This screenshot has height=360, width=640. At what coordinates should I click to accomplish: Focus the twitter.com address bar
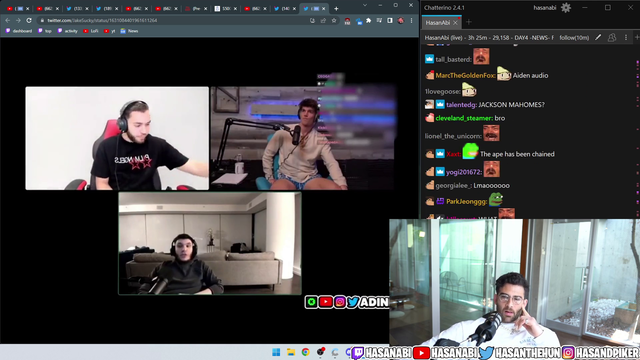(176, 20)
